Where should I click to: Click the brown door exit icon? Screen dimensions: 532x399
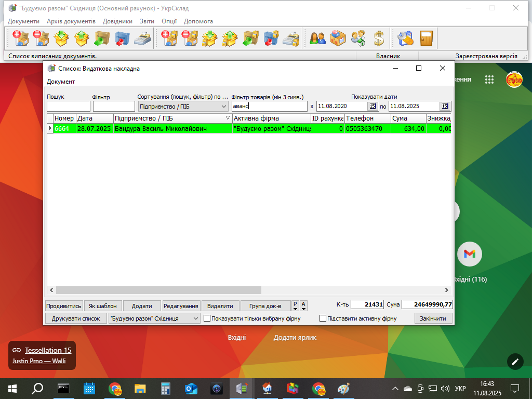click(426, 38)
